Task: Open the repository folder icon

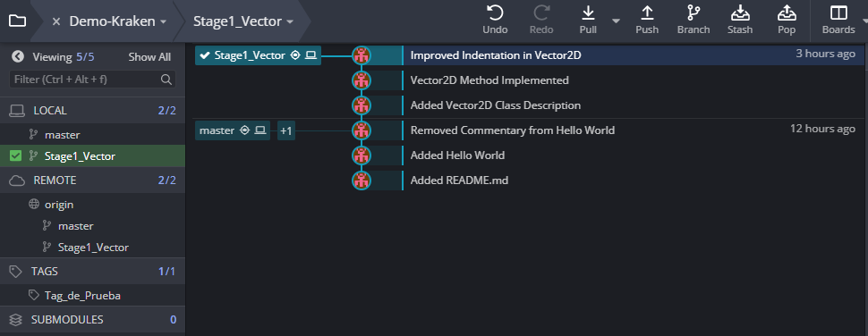Action: pos(17,21)
